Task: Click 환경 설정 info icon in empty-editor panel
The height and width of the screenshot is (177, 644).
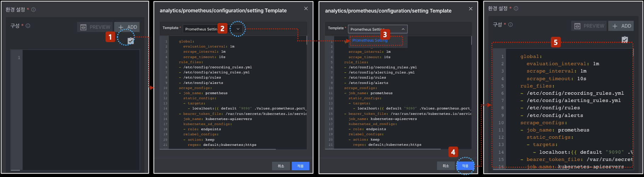Action: tap(33, 10)
